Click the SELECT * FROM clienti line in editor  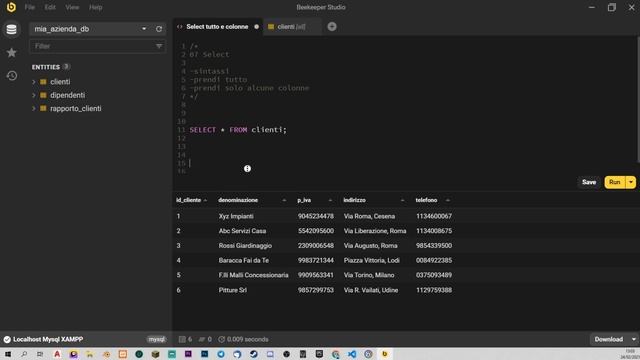(238, 130)
